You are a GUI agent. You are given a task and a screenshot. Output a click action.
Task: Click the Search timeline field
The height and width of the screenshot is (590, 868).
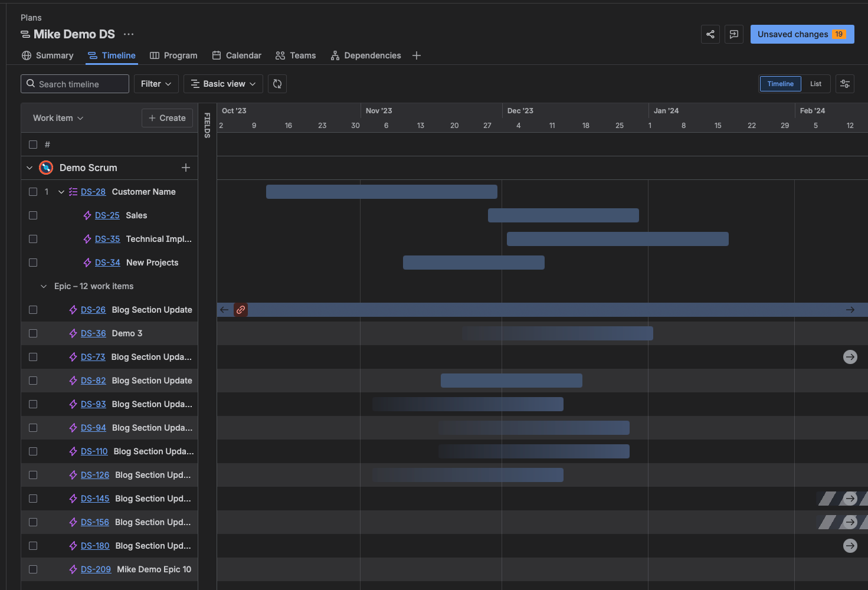[75, 84]
